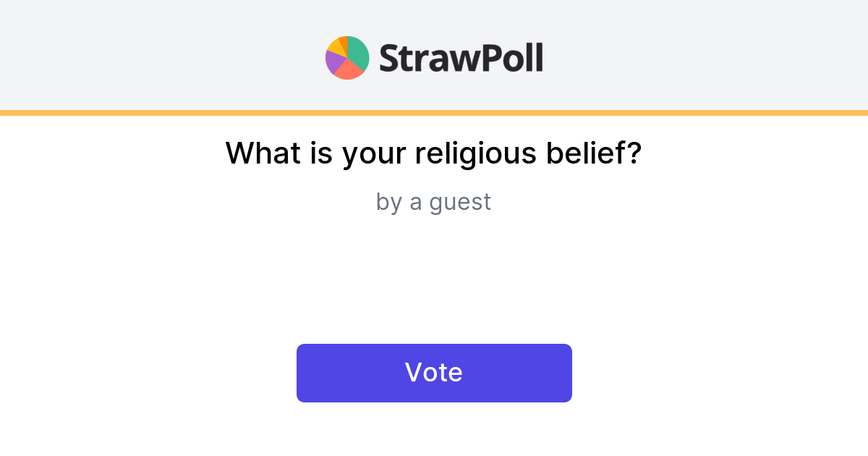Viewport: 868px width, 456px height.
Task: Click the poll title 'What is your religious belief?'
Action: tap(433, 153)
